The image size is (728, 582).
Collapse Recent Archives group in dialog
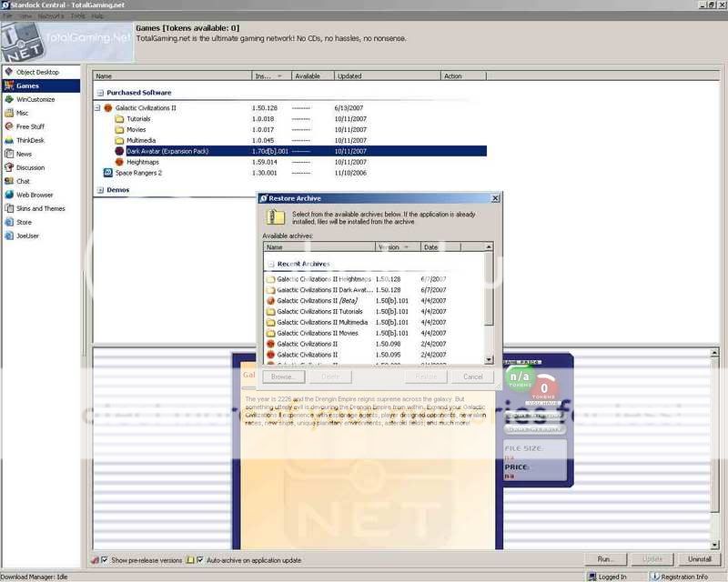tap(270, 264)
